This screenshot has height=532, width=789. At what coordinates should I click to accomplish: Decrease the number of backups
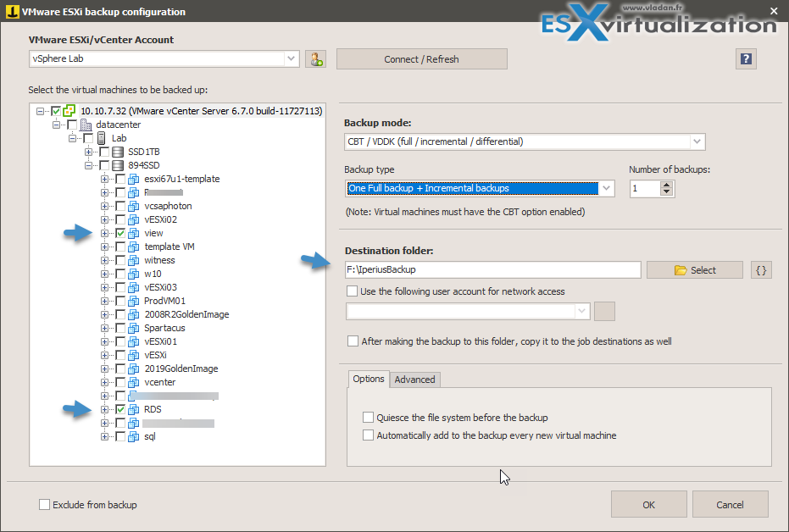667,192
